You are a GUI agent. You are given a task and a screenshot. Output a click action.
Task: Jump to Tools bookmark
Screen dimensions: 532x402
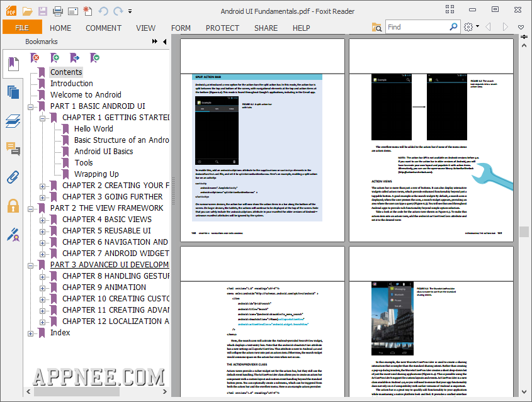84,163
